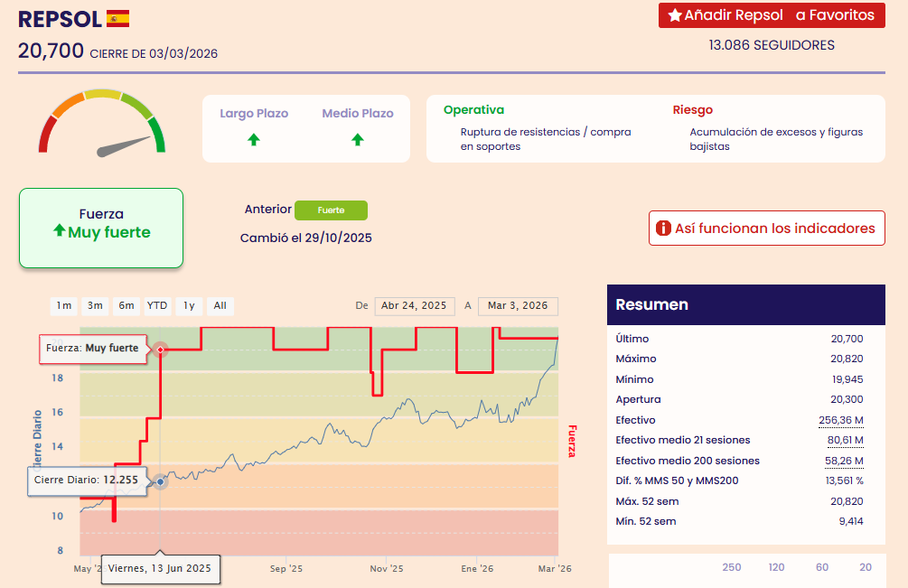Click the Largo Plazo label
Image resolution: width=908 pixels, height=588 pixels.
point(254,114)
